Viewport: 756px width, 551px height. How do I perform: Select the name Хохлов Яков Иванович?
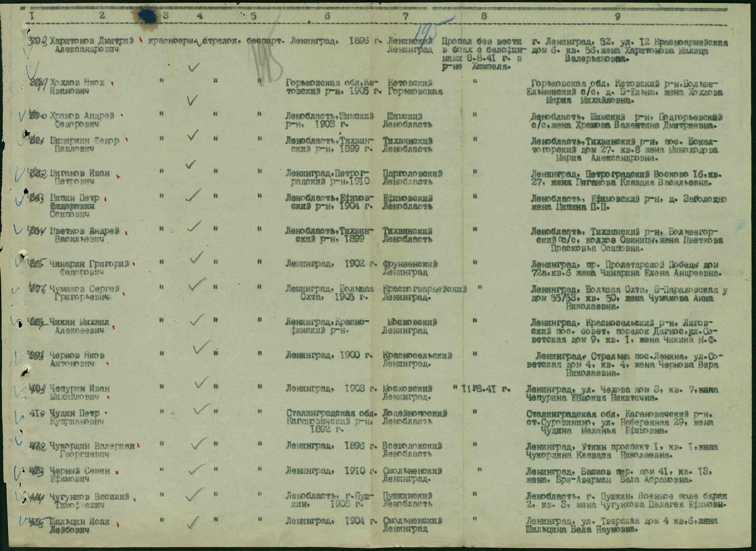(x=77, y=87)
